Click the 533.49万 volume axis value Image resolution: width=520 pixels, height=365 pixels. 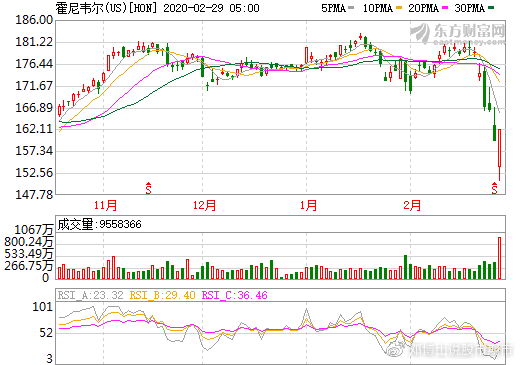[29, 254]
